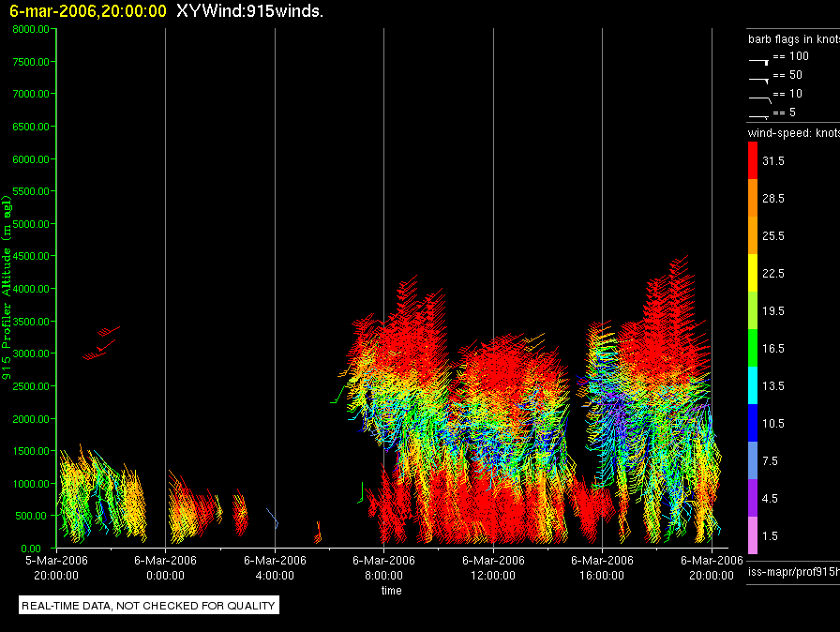Click the 4000.00 altitude tick label
This screenshot has height=632, width=840.
point(31,289)
